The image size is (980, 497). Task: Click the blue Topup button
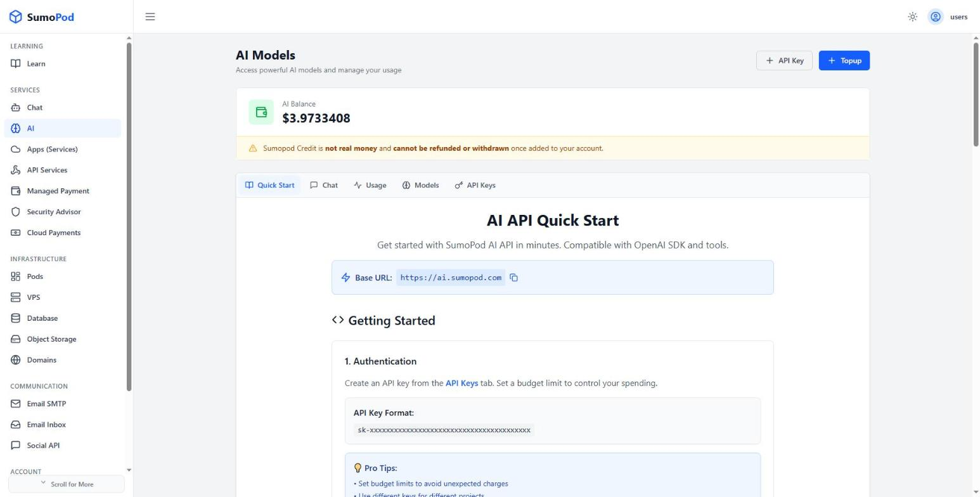(844, 61)
